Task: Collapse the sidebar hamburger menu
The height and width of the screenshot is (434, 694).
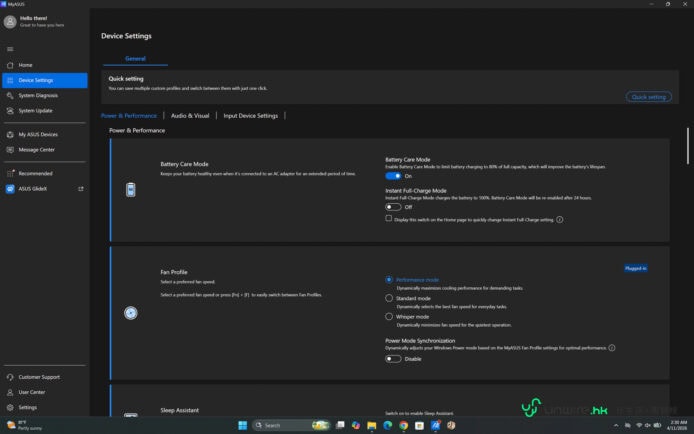Action: [10, 49]
